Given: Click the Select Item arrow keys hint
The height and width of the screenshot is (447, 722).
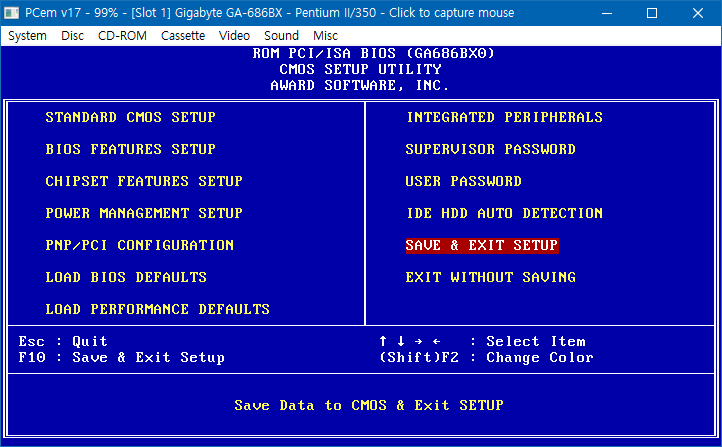Looking at the screenshot, I should point(482,341).
